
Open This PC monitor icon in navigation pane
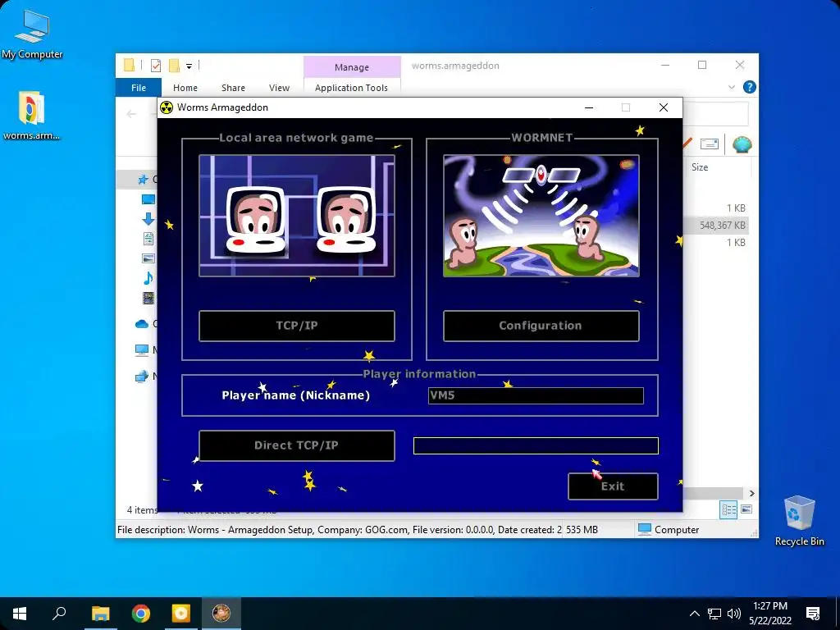pos(142,349)
